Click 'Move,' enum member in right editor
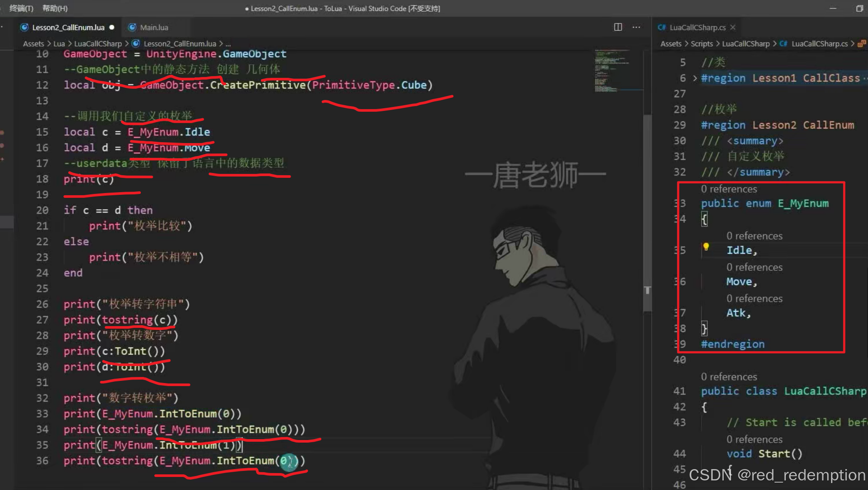868x490 pixels. [742, 282]
